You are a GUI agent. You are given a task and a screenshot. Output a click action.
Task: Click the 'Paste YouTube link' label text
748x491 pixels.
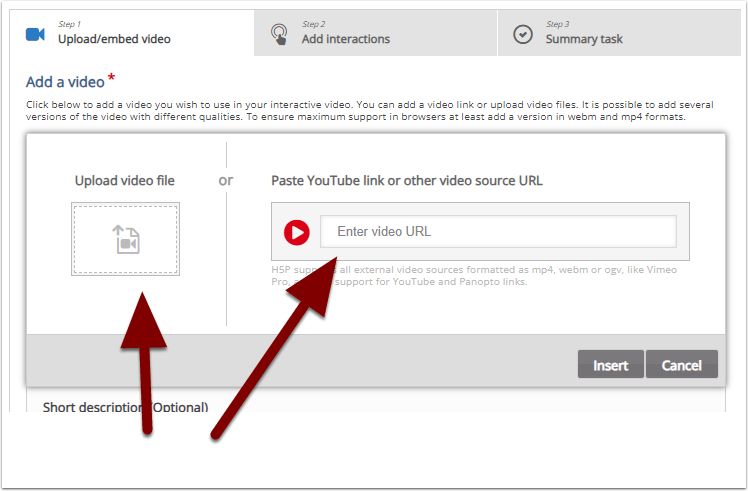point(407,181)
